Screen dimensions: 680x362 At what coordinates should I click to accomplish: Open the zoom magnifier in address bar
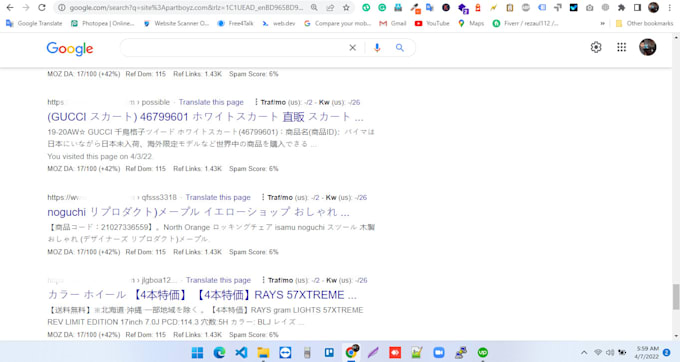[314, 7]
